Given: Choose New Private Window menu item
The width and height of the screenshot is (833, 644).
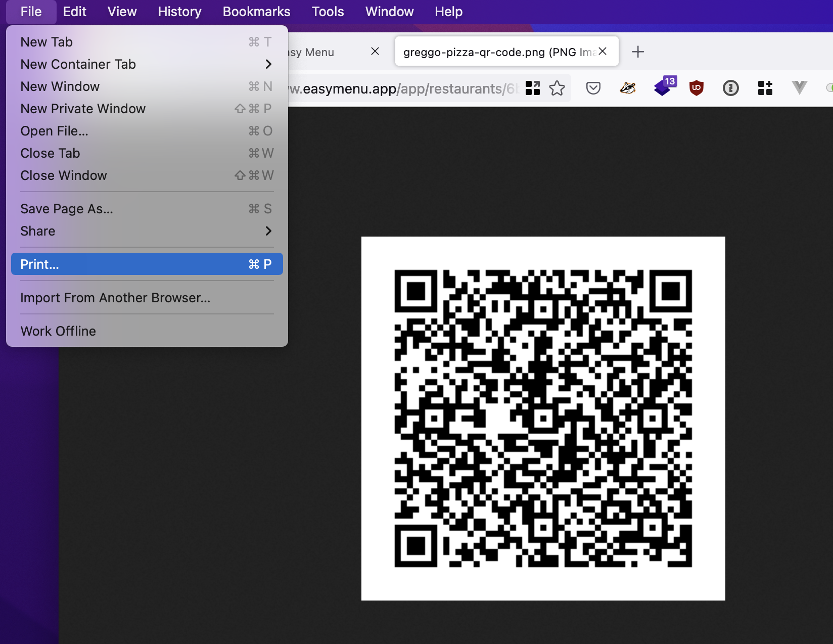Looking at the screenshot, I should coord(147,109).
